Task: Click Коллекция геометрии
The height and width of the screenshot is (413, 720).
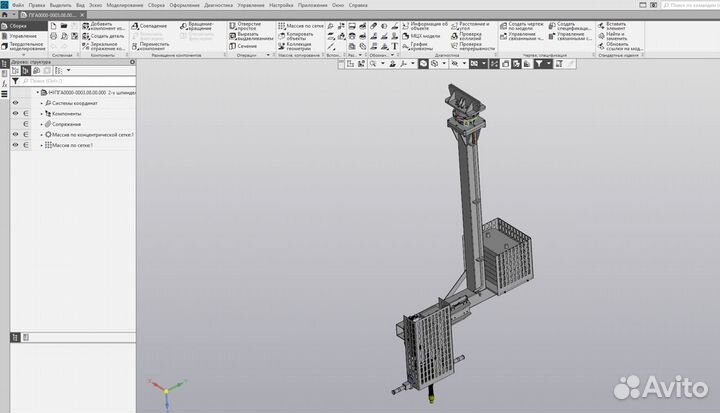Action: click(x=295, y=46)
